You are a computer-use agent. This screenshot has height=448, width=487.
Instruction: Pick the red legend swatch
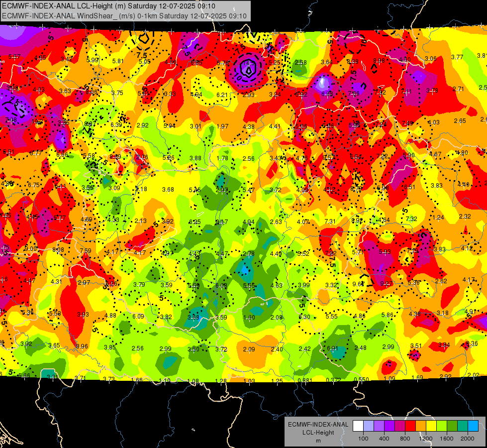point(410,426)
